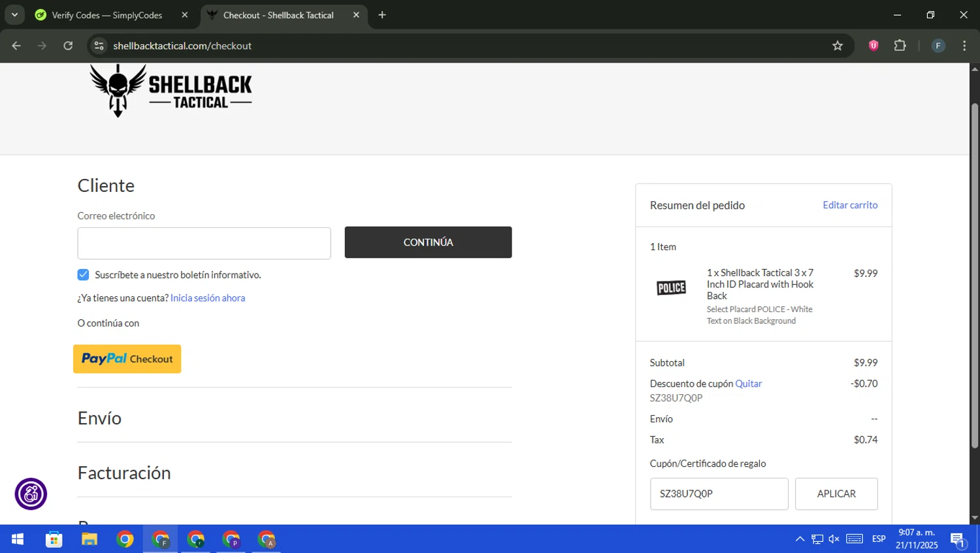The image size is (980, 553).
Task: Open the notification center icon
Action: pos(958,540)
